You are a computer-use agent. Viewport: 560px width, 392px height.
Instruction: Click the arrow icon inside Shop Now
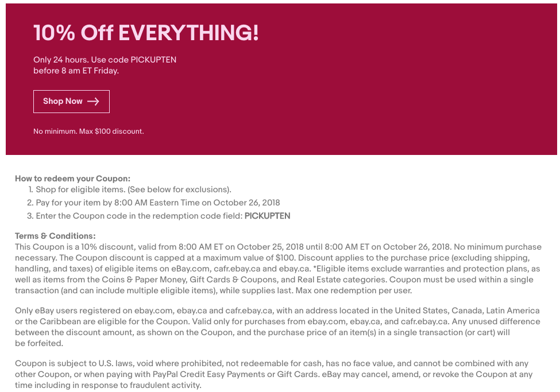[93, 102]
